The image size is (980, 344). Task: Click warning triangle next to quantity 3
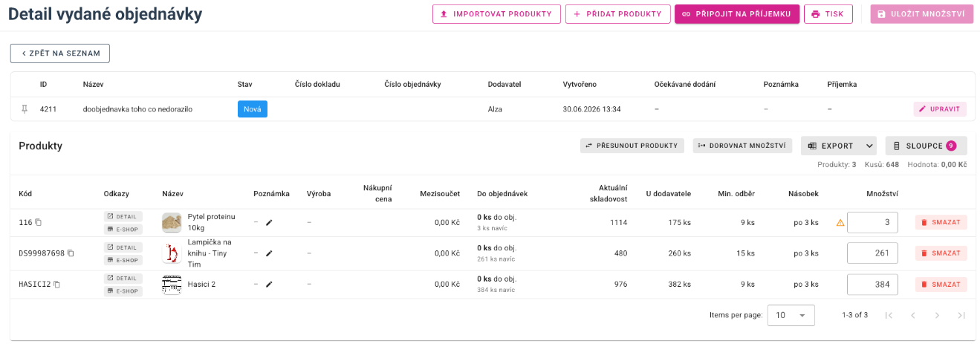tap(840, 222)
